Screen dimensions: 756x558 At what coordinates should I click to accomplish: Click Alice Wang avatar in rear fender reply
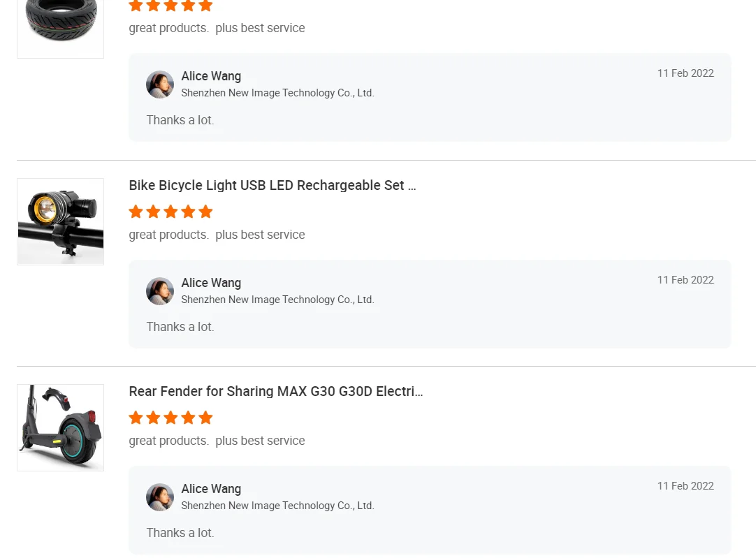160,497
